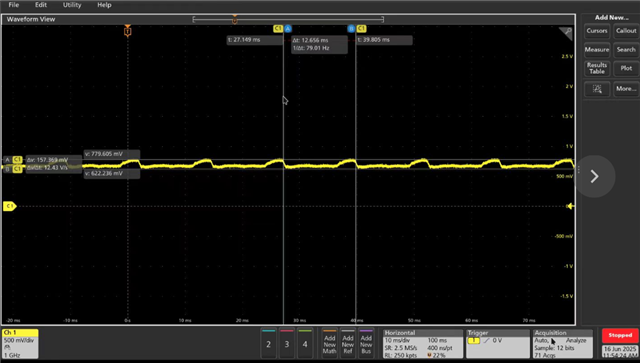640x363 pixels.
Task: Select the blue cursor A handle
Action: (288, 29)
